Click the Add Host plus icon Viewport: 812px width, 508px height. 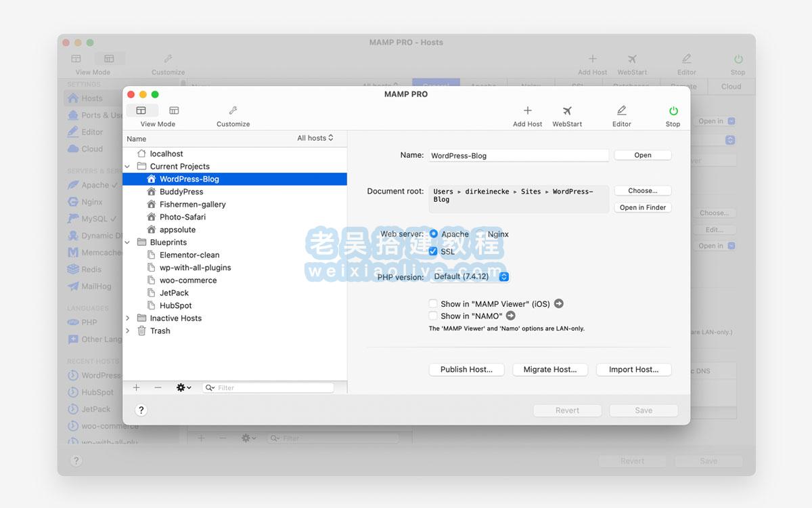point(527,112)
